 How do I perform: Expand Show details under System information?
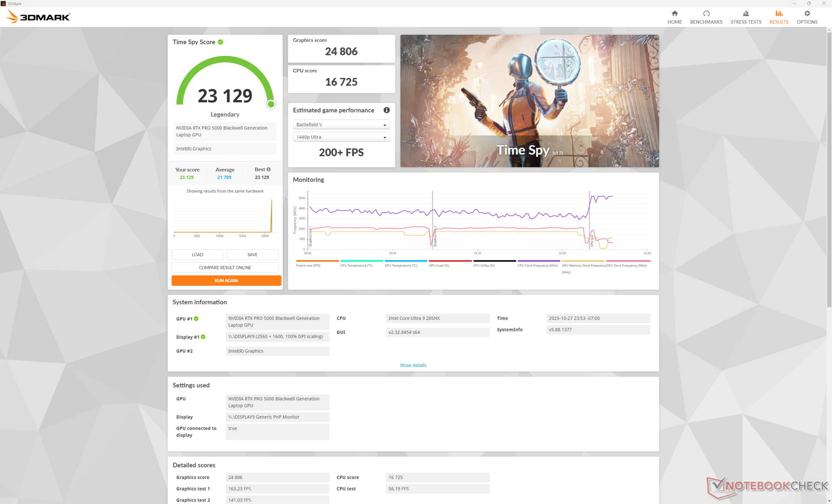(413, 365)
